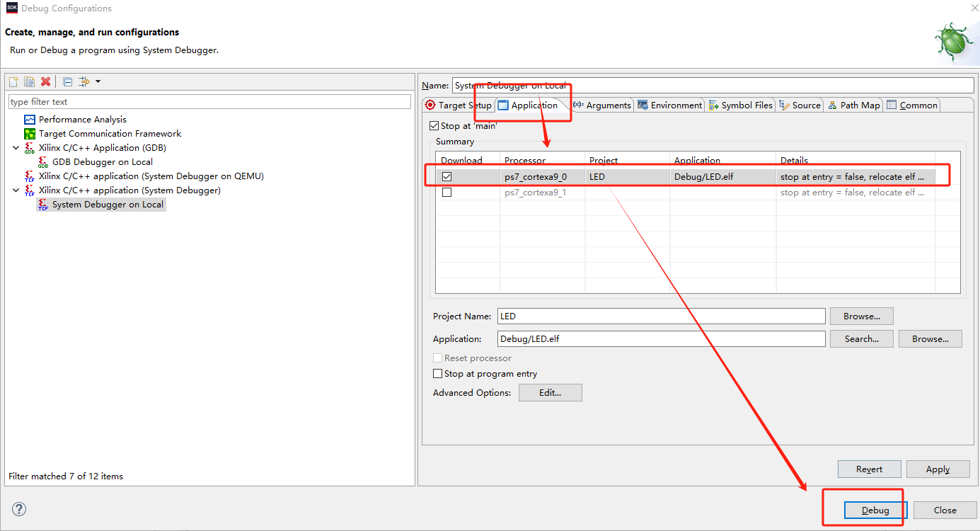The width and height of the screenshot is (980, 531).
Task: Browse for Project Name
Action: 862,316
